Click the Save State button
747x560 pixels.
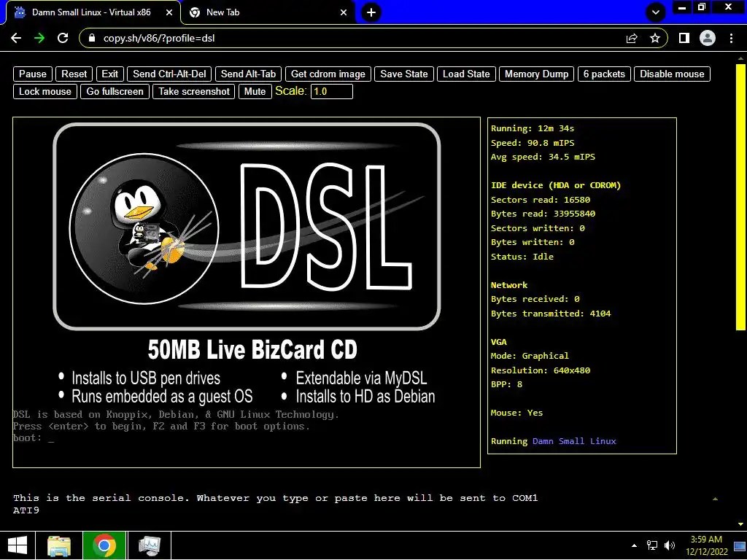click(404, 74)
